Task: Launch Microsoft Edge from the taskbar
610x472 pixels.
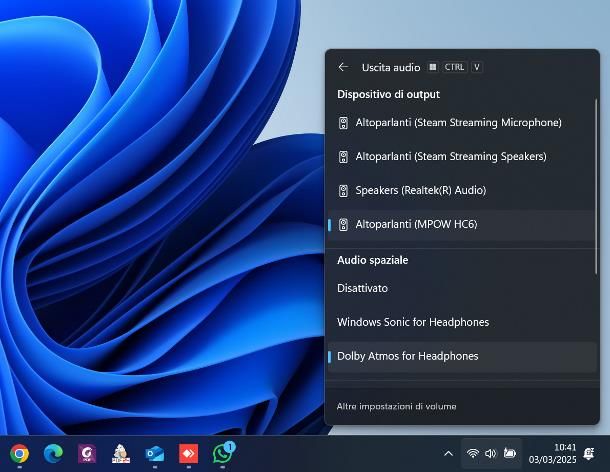Action: point(53,453)
